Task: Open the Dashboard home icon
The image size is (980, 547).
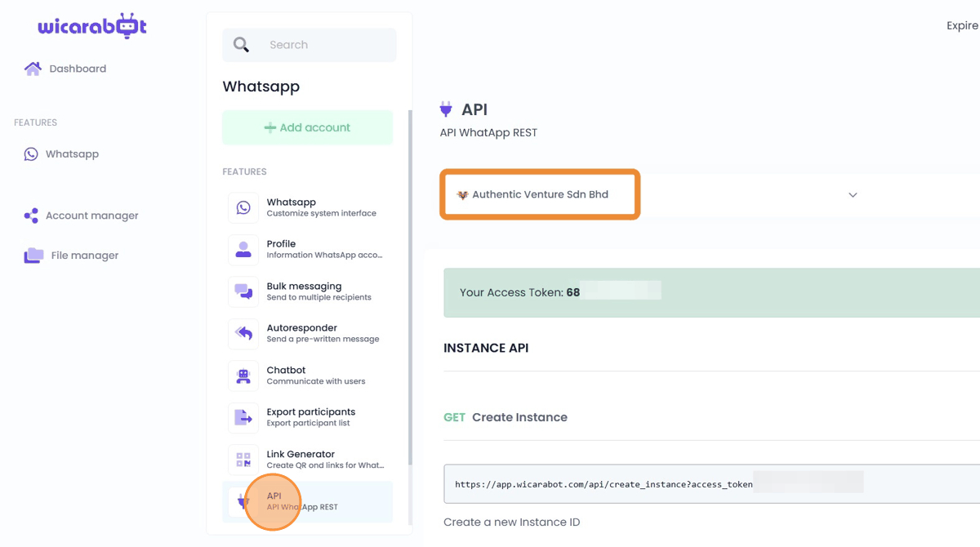Action: (x=33, y=69)
